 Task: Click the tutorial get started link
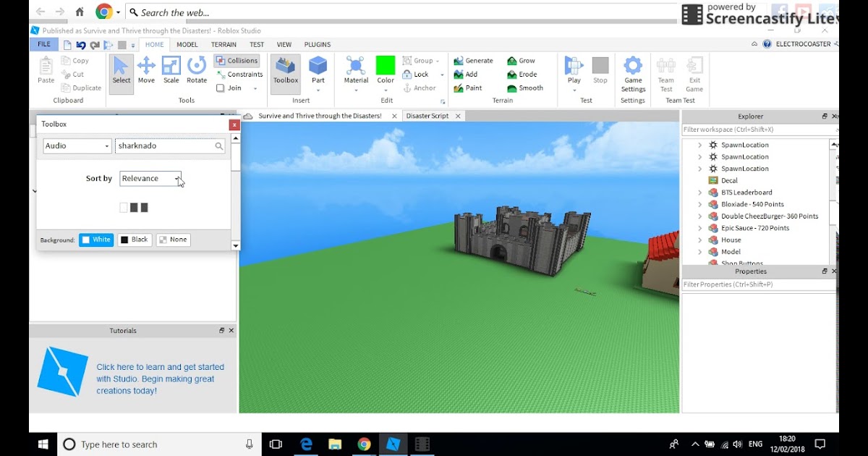coord(161,379)
